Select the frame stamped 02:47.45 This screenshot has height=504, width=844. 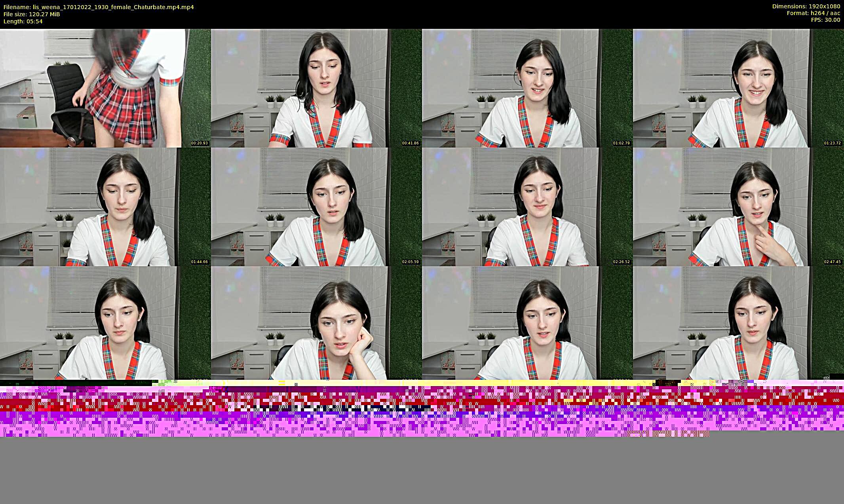(x=738, y=207)
